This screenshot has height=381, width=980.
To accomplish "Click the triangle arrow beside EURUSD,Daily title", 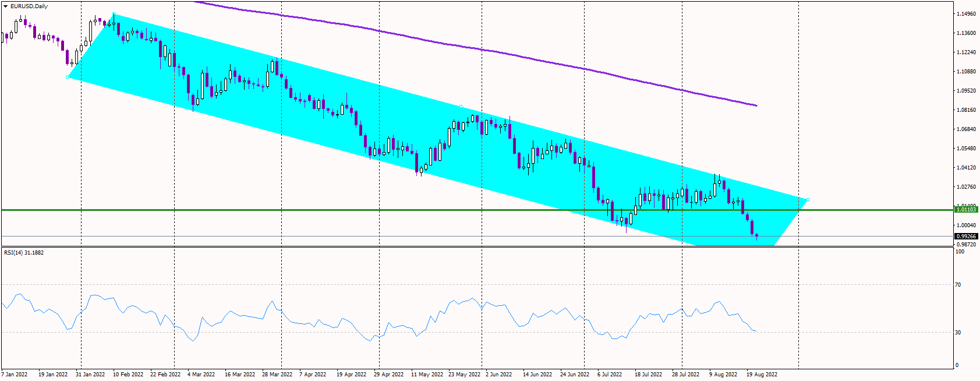I will point(6,6).
